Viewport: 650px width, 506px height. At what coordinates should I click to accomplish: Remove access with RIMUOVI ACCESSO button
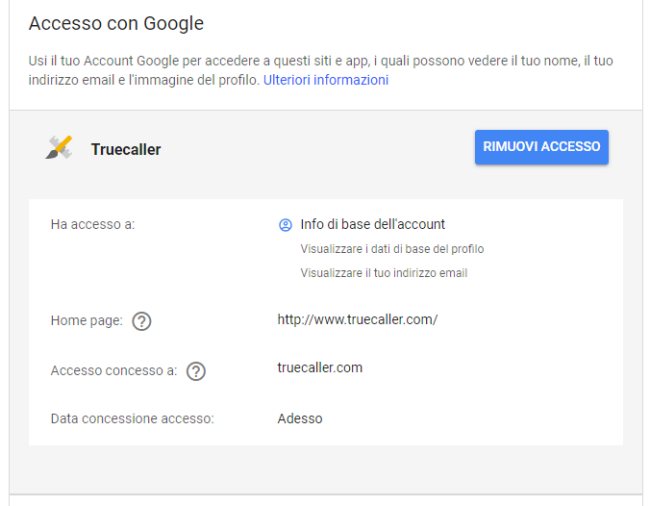[x=541, y=147]
